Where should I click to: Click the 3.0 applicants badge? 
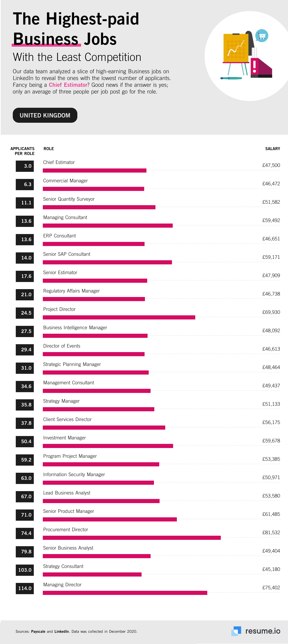tap(25, 166)
